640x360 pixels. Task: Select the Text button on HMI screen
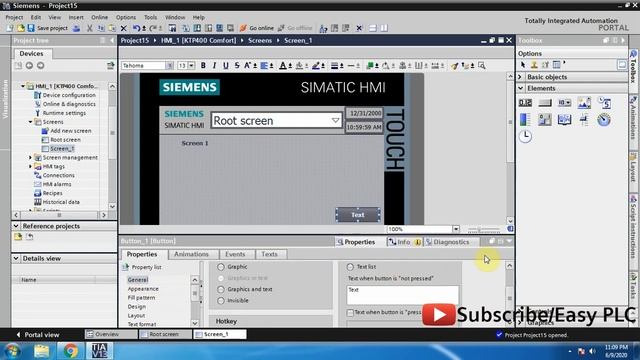pyautogui.click(x=358, y=215)
